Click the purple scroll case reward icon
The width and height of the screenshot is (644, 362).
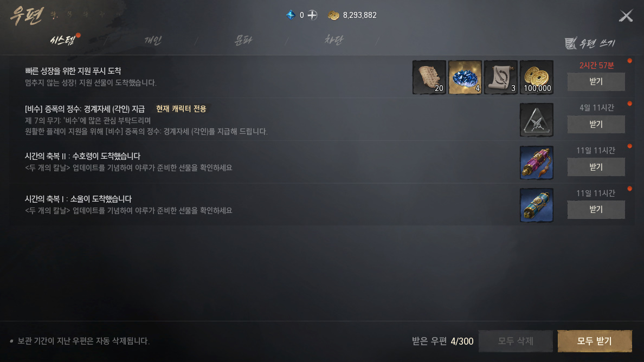click(536, 163)
